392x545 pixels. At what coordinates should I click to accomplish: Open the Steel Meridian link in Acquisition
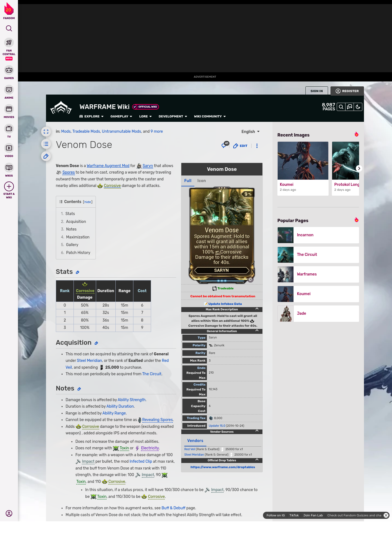click(89, 361)
